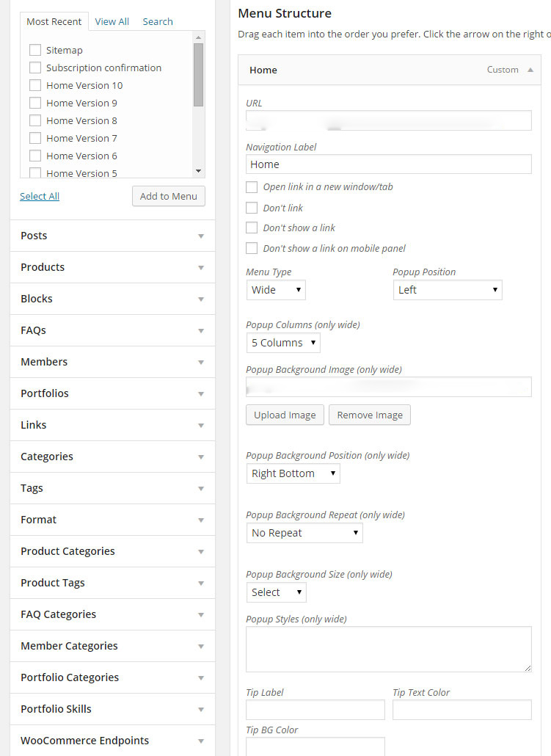The width and height of the screenshot is (551, 756).
Task: Open the Blocks accordion section
Action: 112,299
